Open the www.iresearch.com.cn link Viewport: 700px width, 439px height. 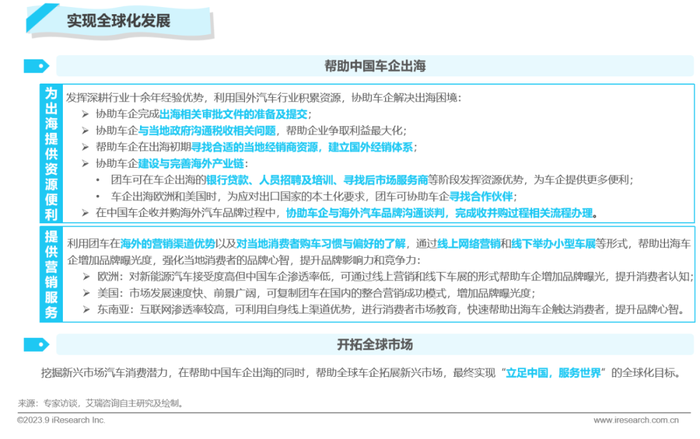click(x=636, y=420)
